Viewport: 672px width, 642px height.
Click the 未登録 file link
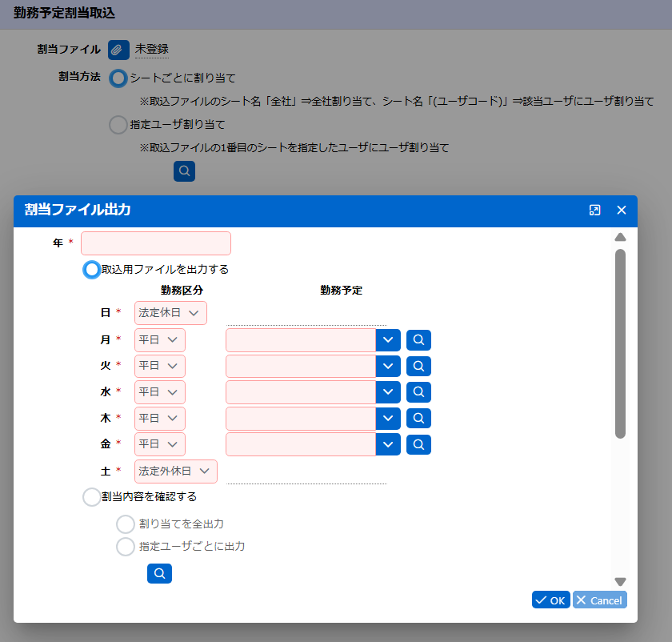click(152, 50)
